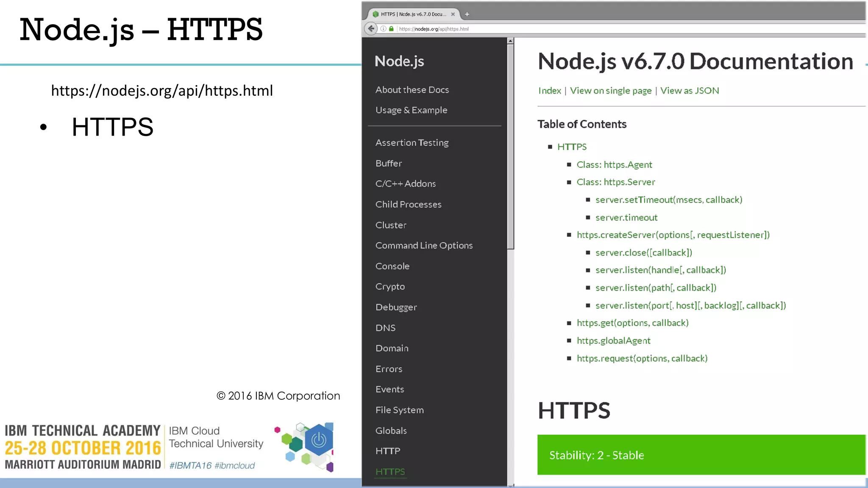Open the Events module docs
The width and height of the screenshot is (868, 488).
click(389, 389)
